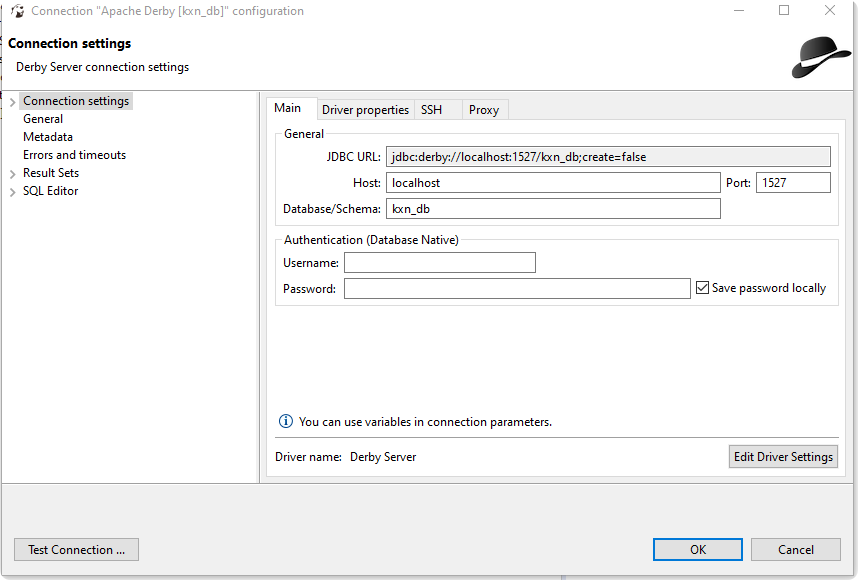Open the Proxy tab

point(485,110)
